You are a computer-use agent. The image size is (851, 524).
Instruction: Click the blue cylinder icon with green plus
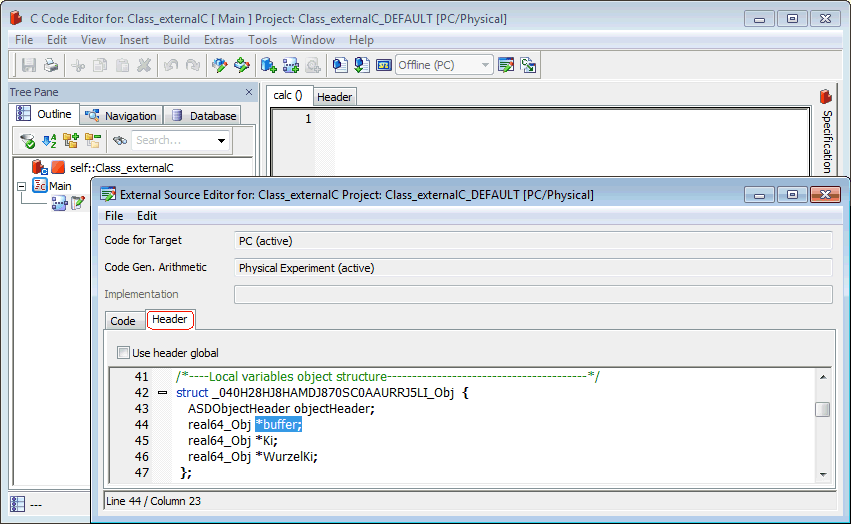click(x=269, y=65)
